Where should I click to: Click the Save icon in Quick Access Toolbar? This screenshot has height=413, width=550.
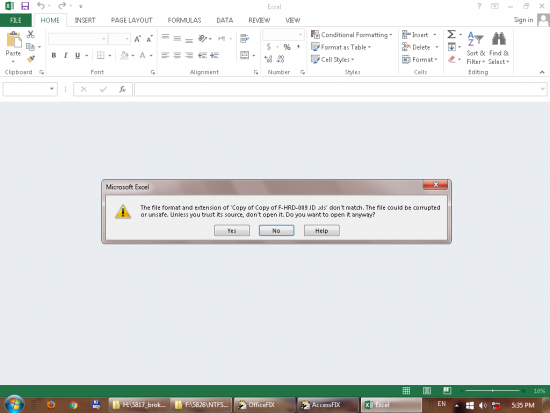[25, 6]
